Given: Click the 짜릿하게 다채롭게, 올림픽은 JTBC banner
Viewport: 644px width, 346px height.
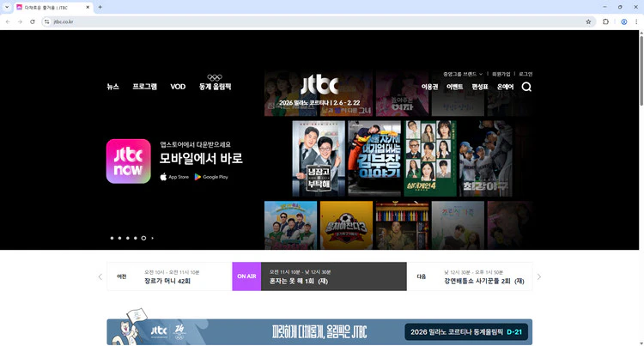Looking at the screenshot, I should pos(319,331).
